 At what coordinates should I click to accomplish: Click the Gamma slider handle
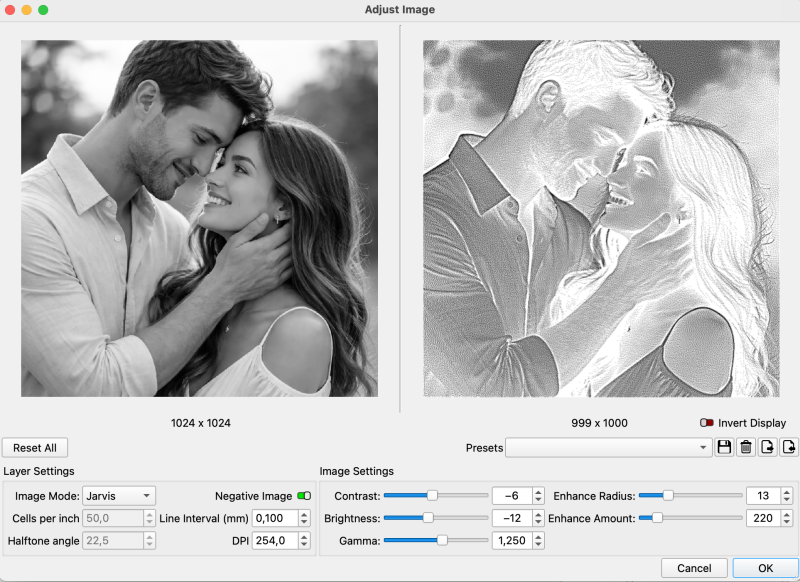coord(442,540)
